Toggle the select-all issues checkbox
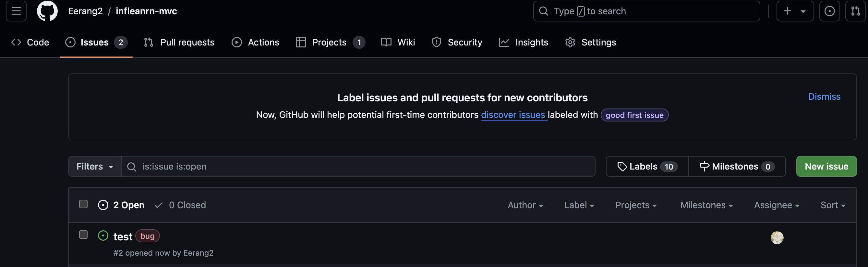Viewport: 868px width, 267px height. pyautogui.click(x=83, y=204)
